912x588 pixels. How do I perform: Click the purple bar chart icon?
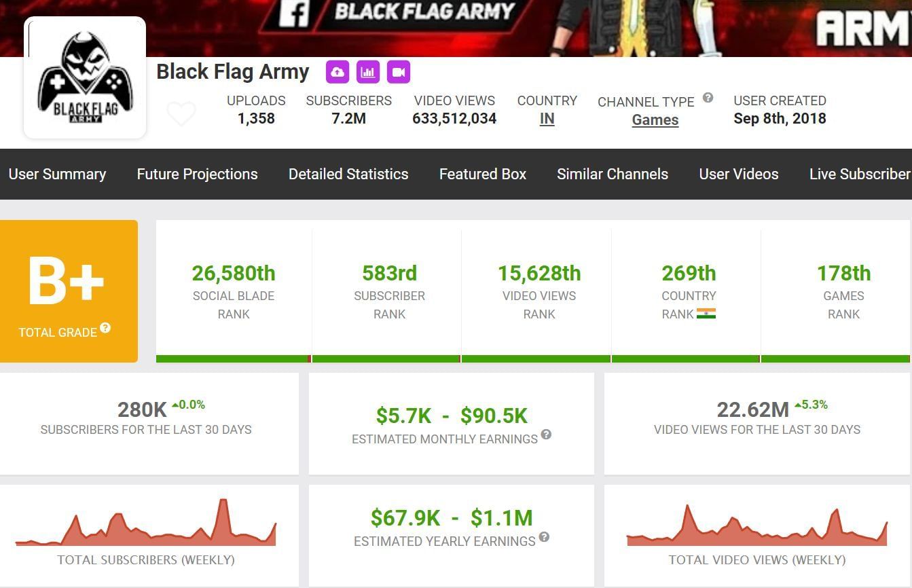click(368, 72)
